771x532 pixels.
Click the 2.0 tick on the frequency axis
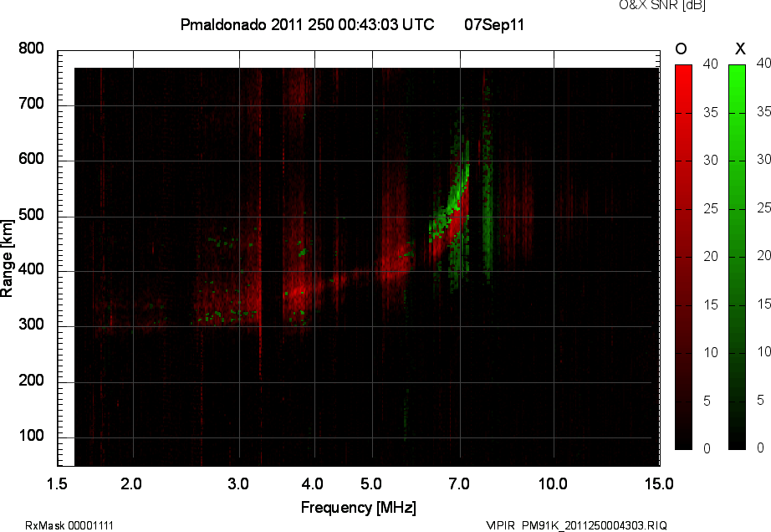[131, 484]
